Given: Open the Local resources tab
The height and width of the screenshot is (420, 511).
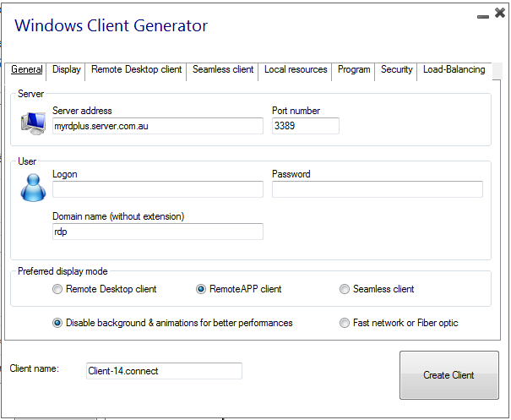Looking at the screenshot, I should tap(296, 69).
